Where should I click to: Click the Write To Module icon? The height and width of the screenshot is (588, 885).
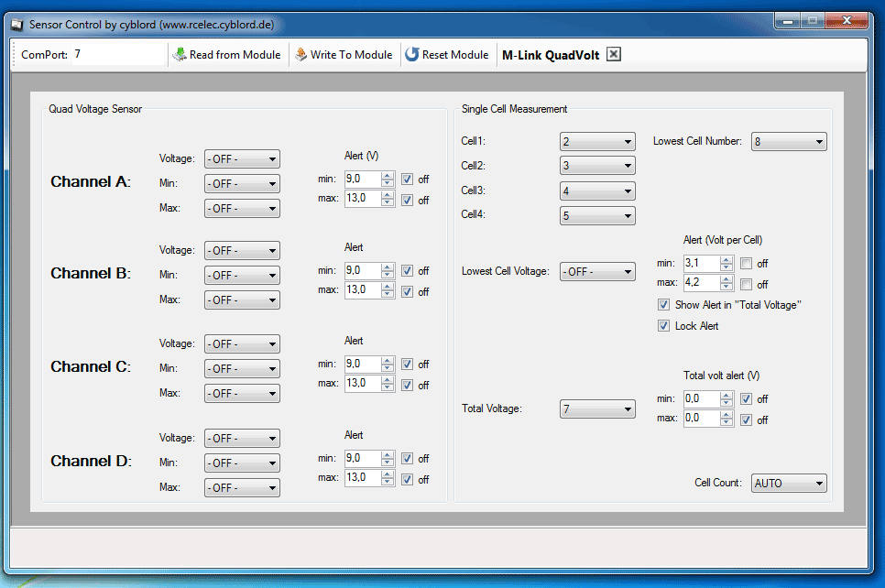(301, 54)
